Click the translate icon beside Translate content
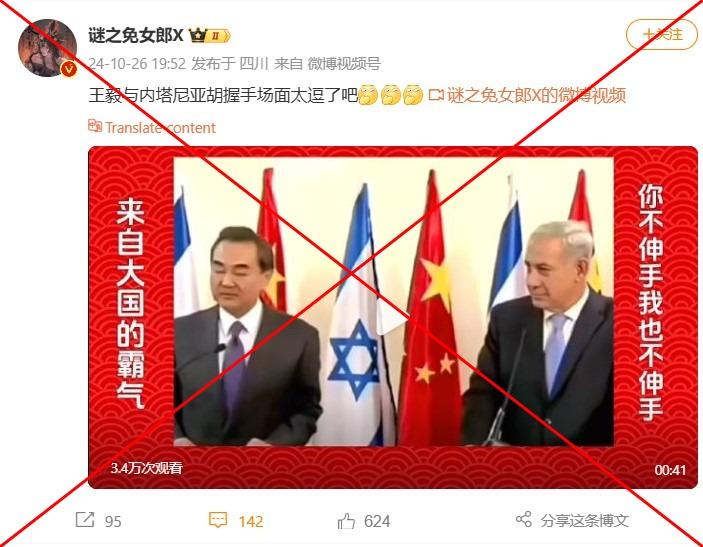This screenshot has height=547, width=703. (x=95, y=126)
